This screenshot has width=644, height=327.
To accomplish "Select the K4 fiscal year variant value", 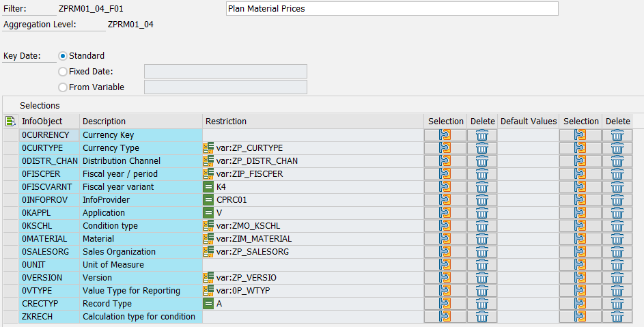I will (x=313, y=186).
